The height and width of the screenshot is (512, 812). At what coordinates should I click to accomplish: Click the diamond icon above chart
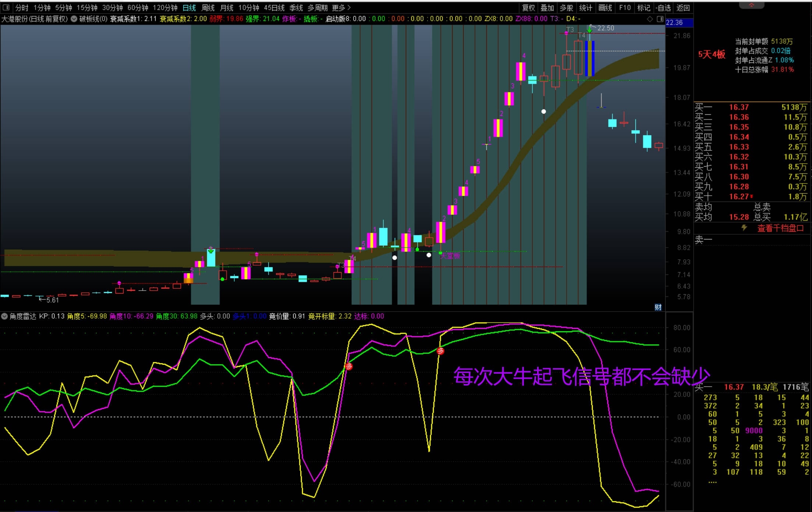point(650,19)
